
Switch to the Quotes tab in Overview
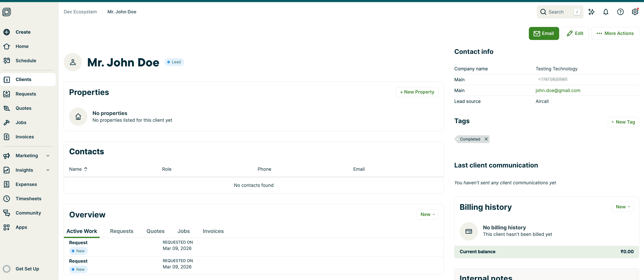[x=155, y=231]
